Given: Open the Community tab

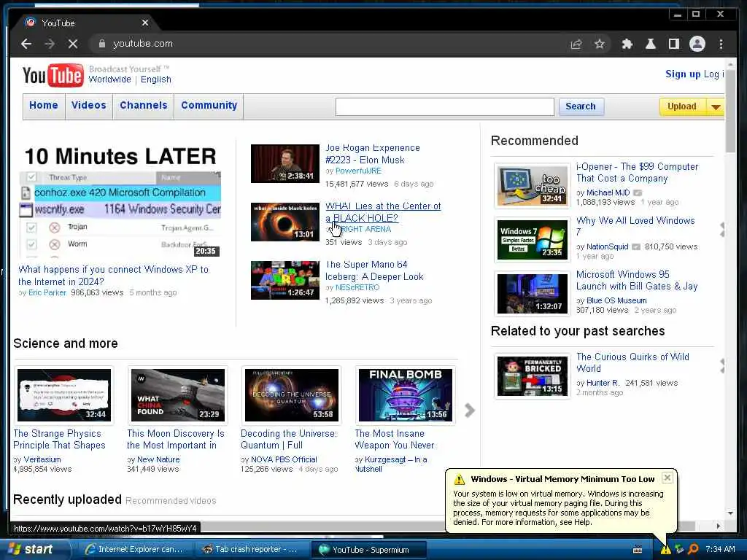Looking at the screenshot, I should pyautogui.click(x=209, y=105).
